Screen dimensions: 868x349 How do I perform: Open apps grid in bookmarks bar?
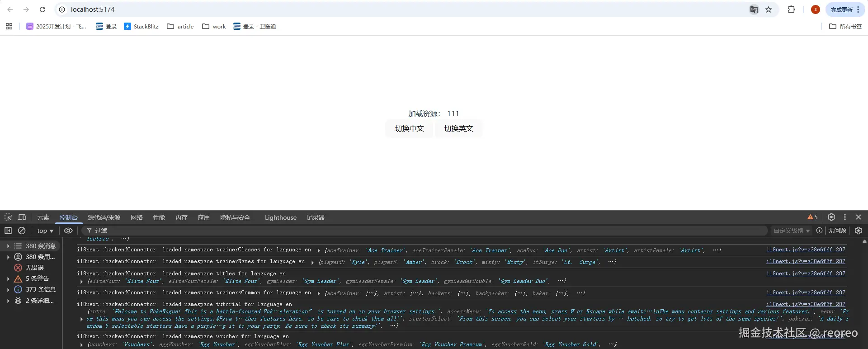(x=9, y=26)
